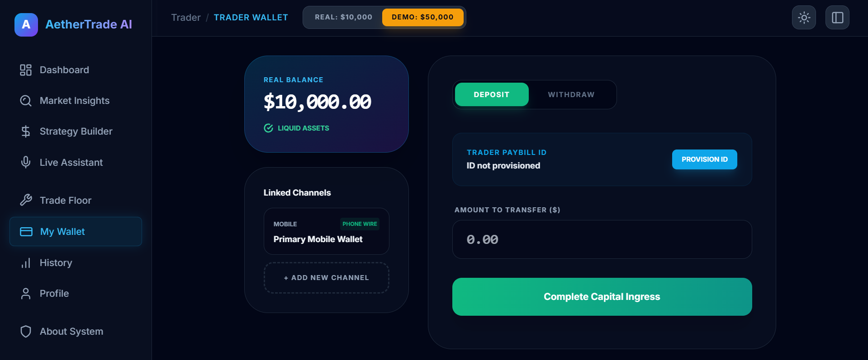
Task: Click the Market Insights magnifier icon
Action: [26, 101]
